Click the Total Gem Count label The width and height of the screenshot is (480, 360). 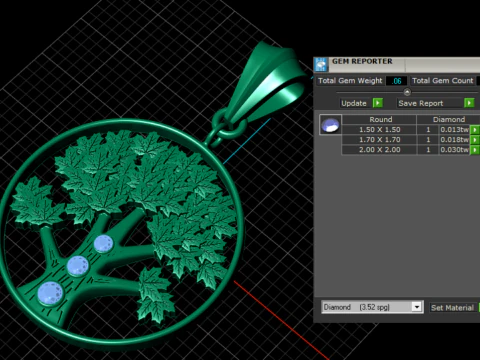point(443,81)
